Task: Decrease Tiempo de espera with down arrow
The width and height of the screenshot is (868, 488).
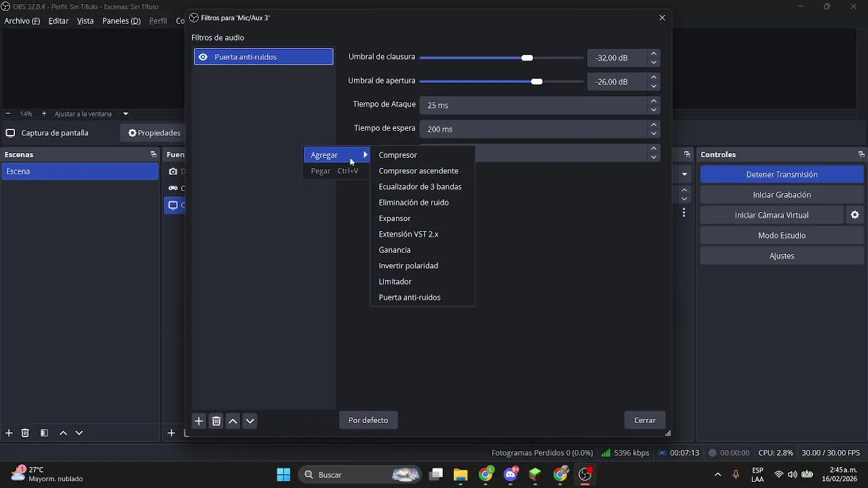Action: [x=654, y=134]
